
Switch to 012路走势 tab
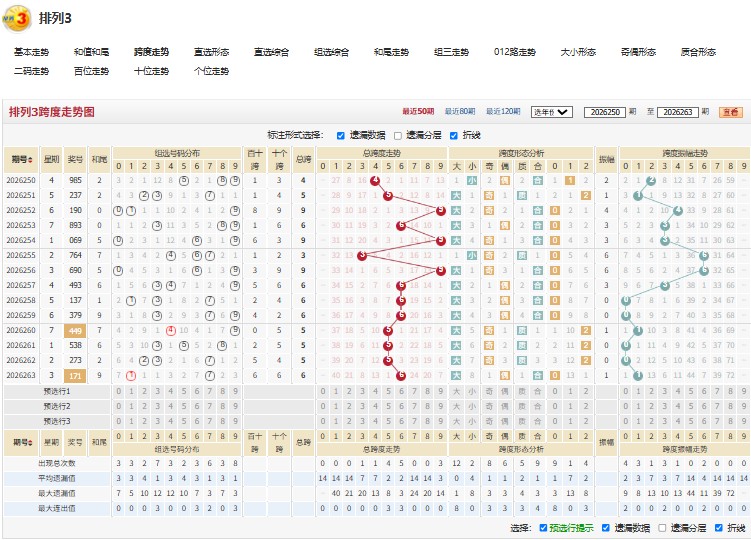click(514, 52)
